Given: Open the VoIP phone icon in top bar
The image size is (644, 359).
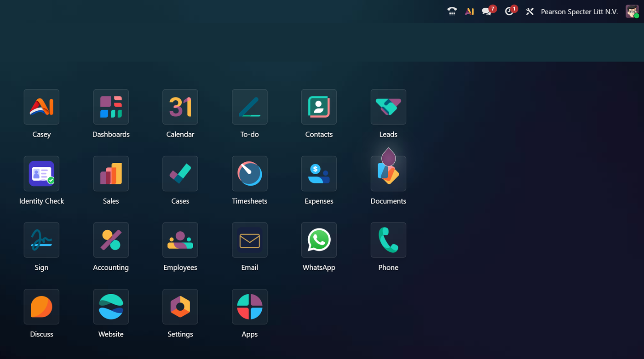Looking at the screenshot, I should (x=452, y=11).
